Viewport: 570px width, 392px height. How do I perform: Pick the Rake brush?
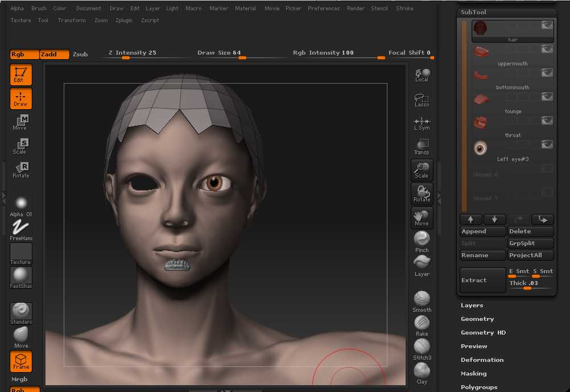click(422, 325)
